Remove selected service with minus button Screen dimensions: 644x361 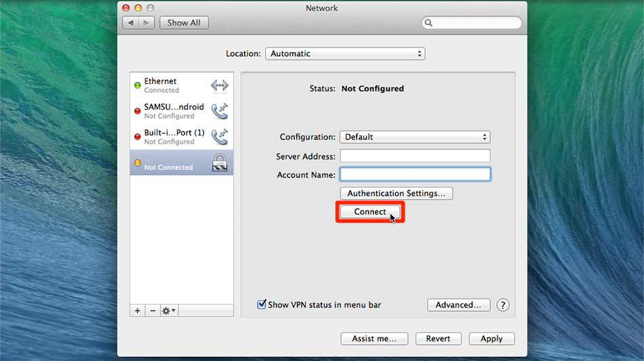[153, 310]
